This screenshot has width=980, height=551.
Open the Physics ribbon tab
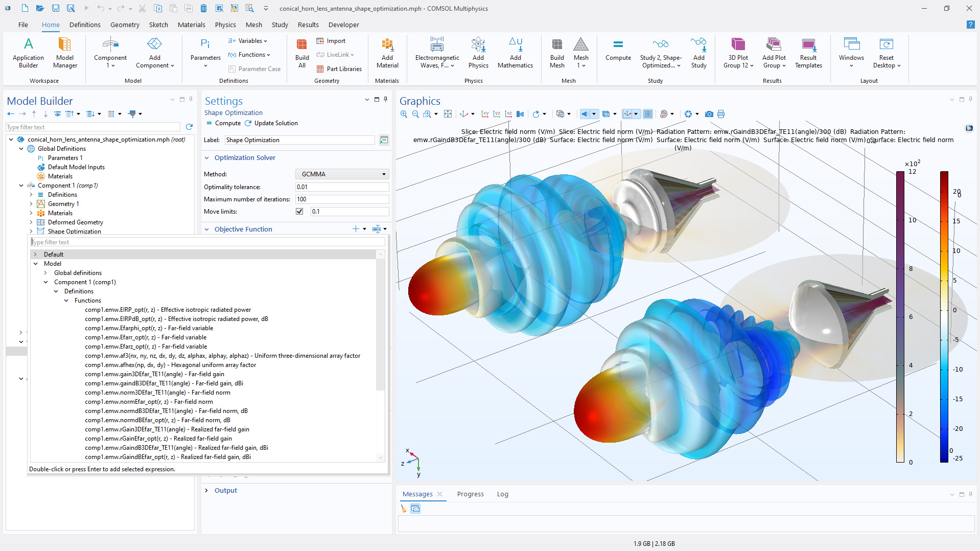tap(225, 25)
